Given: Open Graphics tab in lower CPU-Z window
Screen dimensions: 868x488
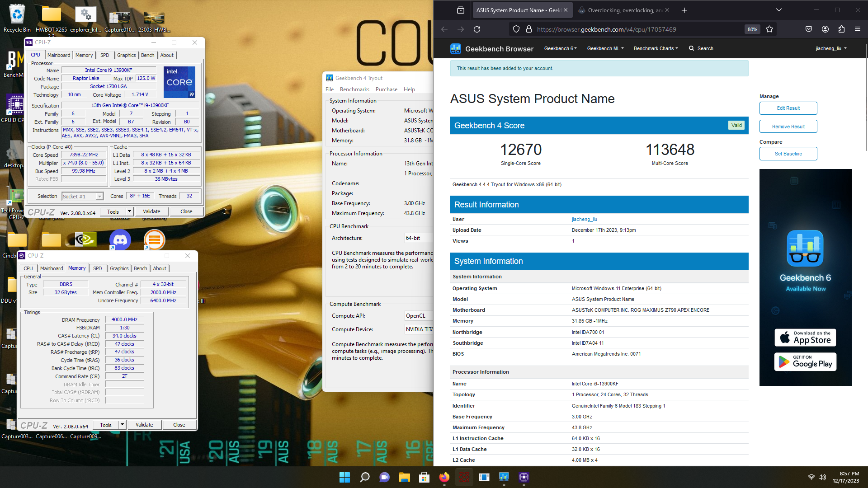Looking at the screenshot, I should point(119,268).
